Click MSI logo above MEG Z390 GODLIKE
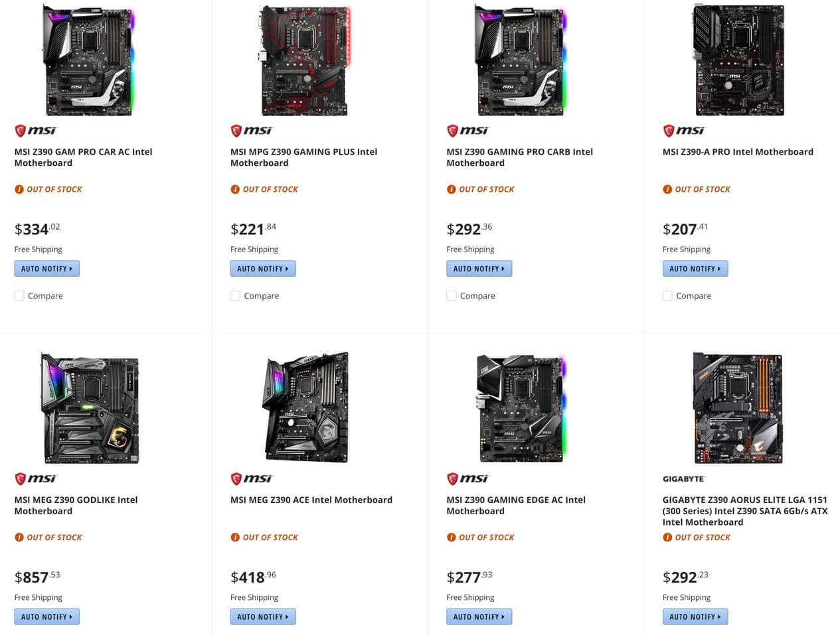 pyautogui.click(x=36, y=478)
